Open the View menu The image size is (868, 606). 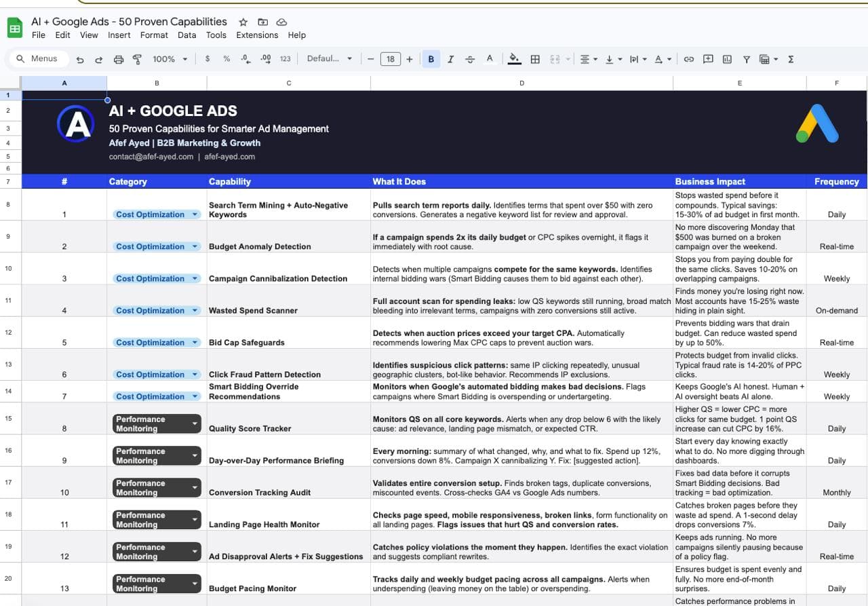(x=89, y=35)
